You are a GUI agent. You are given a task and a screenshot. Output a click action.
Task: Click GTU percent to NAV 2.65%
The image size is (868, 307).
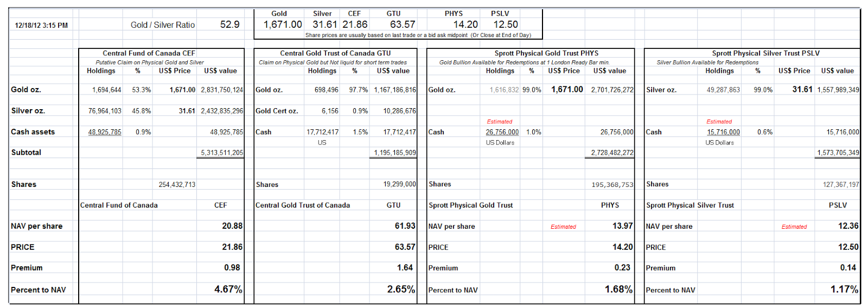coord(401,290)
